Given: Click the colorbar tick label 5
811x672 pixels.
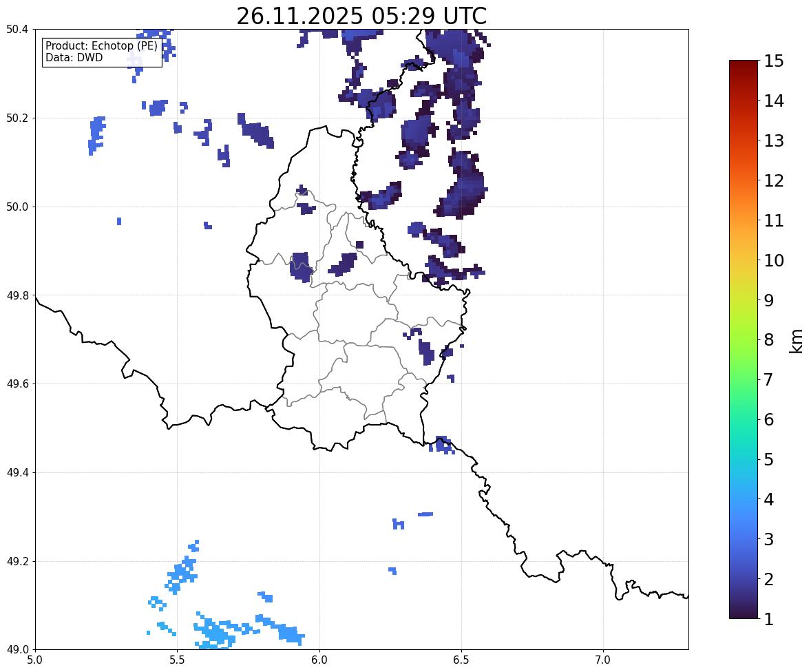Looking at the screenshot, I should [x=769, y=459].
